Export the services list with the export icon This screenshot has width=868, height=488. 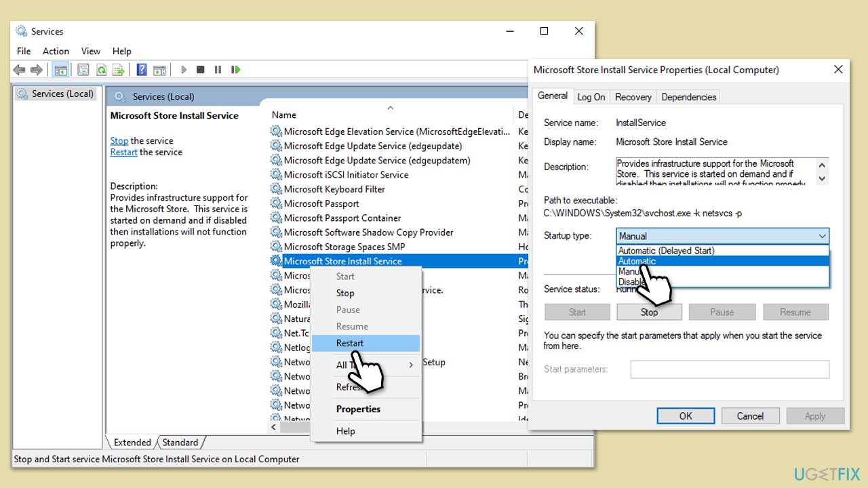(x=119, y=69)
